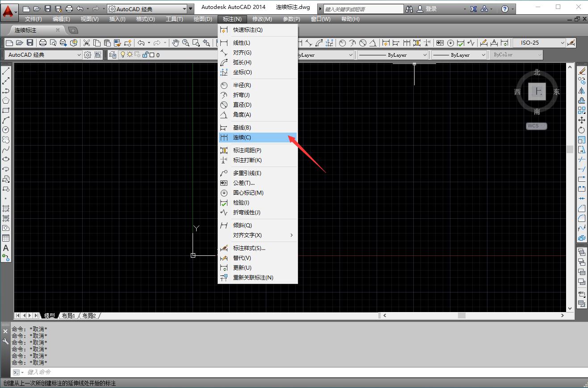Image resolution: width=588 pixels, height=388 pixels.
Task: Click the layer color swatch square
Action: click(x=152, y=54)
